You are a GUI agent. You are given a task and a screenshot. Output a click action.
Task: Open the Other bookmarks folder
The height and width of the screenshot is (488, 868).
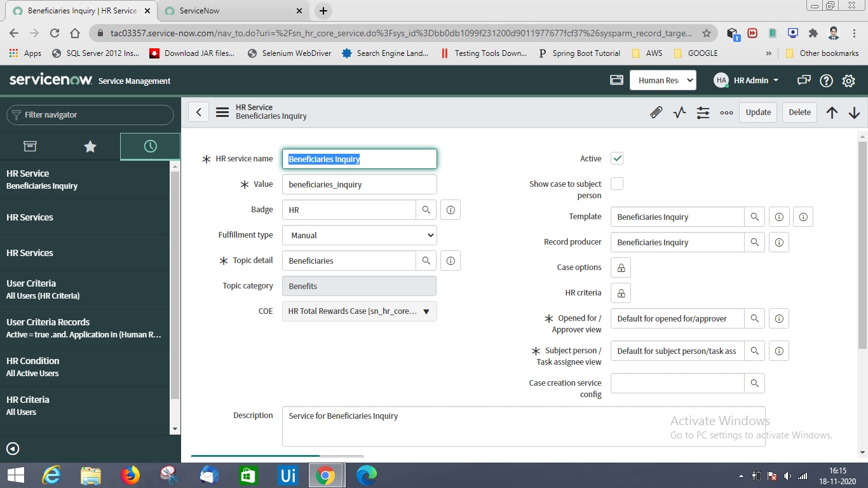pos(822,53)
